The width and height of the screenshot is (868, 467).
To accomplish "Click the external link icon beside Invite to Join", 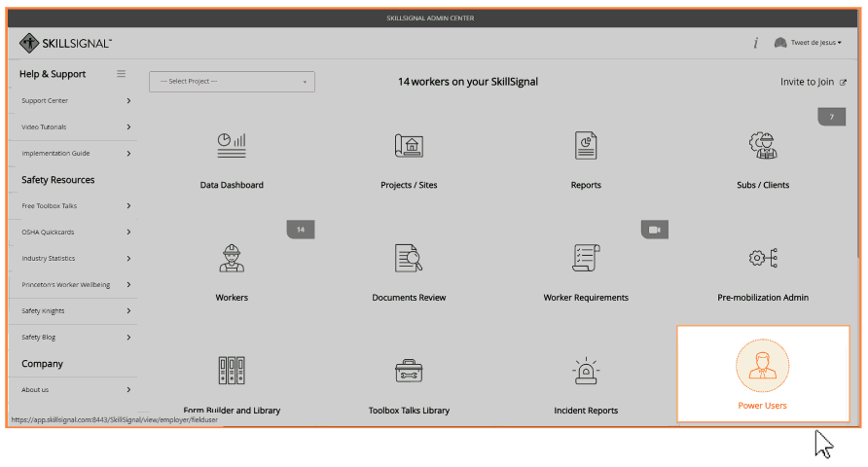I will [x=843, y=83].
